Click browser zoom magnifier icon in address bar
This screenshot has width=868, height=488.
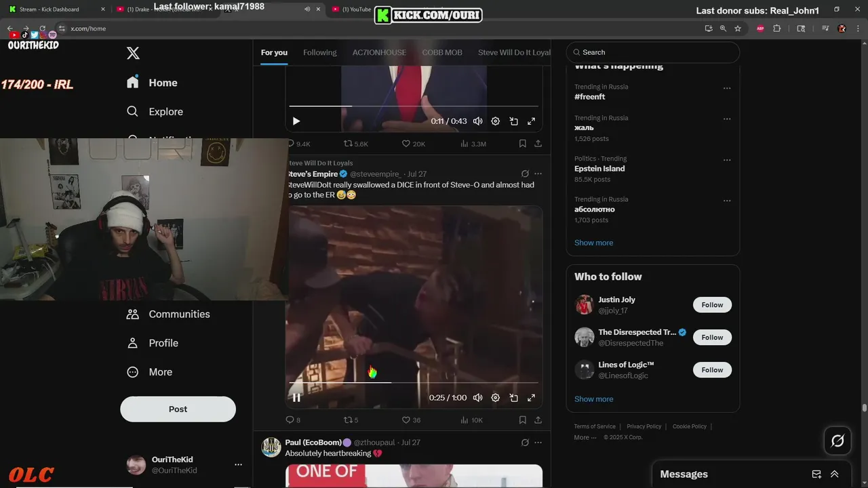click(723, 28)
